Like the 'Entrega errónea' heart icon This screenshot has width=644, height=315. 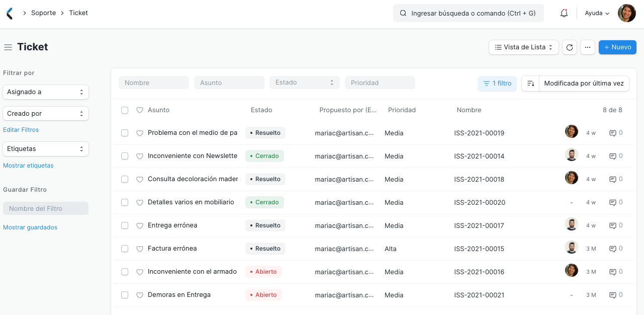click(x=140, y=226)
